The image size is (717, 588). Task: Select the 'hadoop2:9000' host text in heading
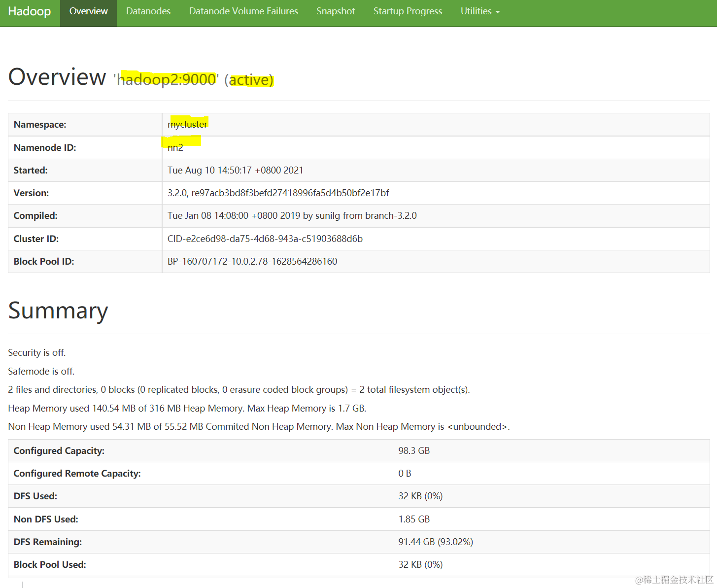click(x=166, y=79)
